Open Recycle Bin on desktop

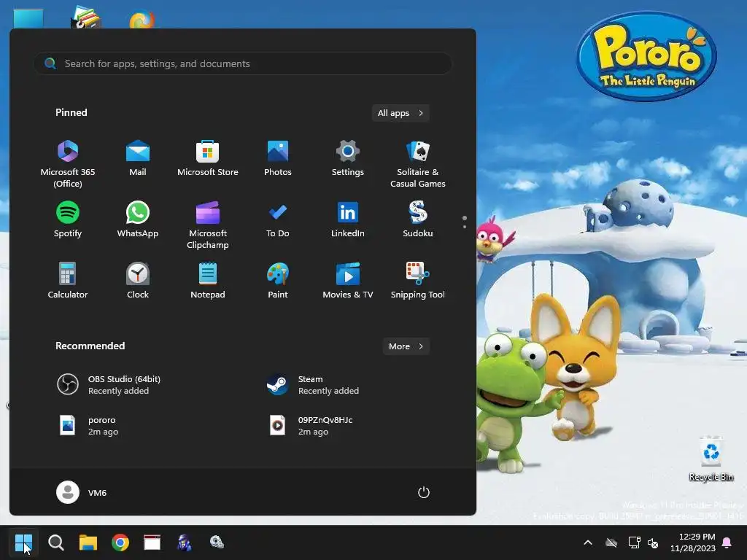tap(711, 459)
